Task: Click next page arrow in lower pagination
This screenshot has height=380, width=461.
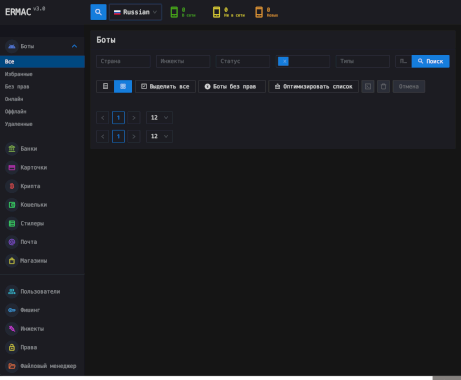Action: [x=134, y=136]
